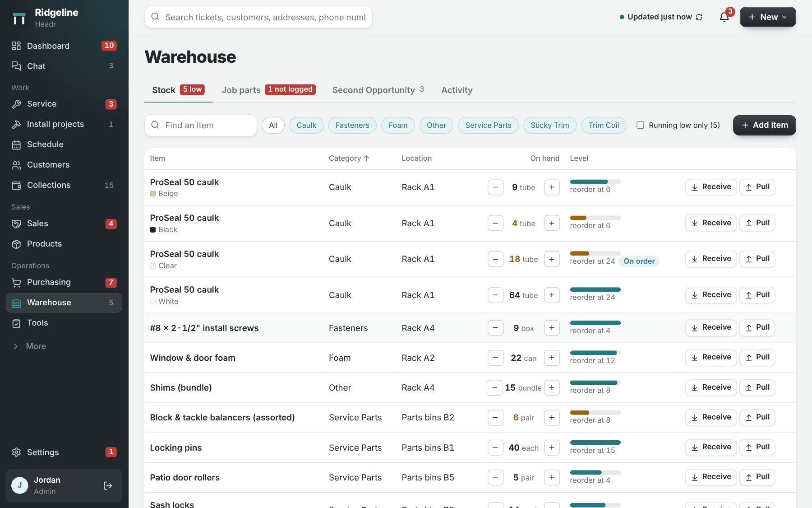Click ProSeal Clear stock level bar
Viewport: 812px width, 508px height.
(595, 253)
